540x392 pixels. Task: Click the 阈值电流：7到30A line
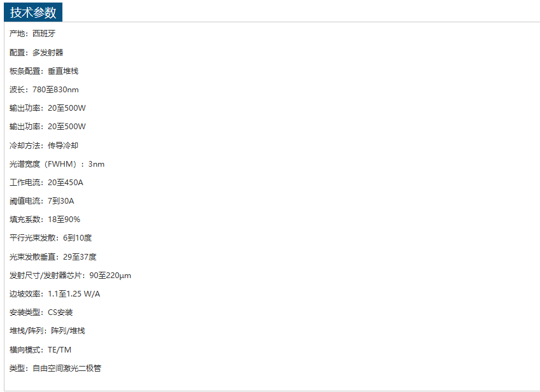41,201
